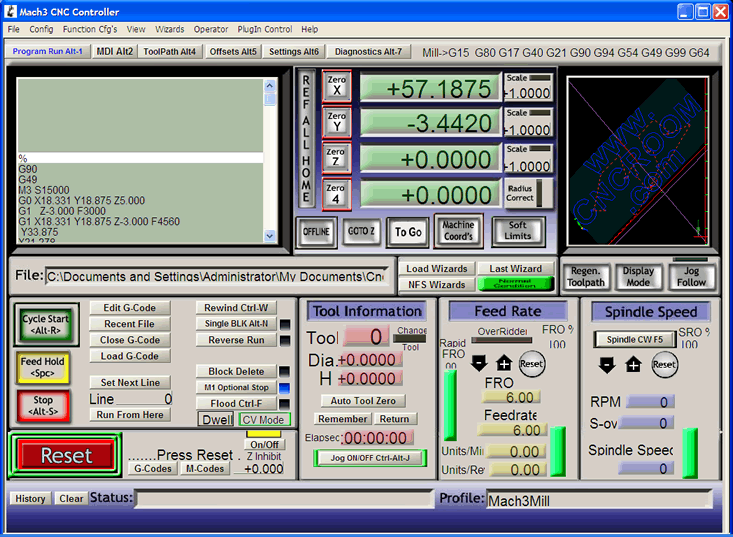Open the View menu
The height and width of the screenshot is (537, 733).
(x=136, y=29)
